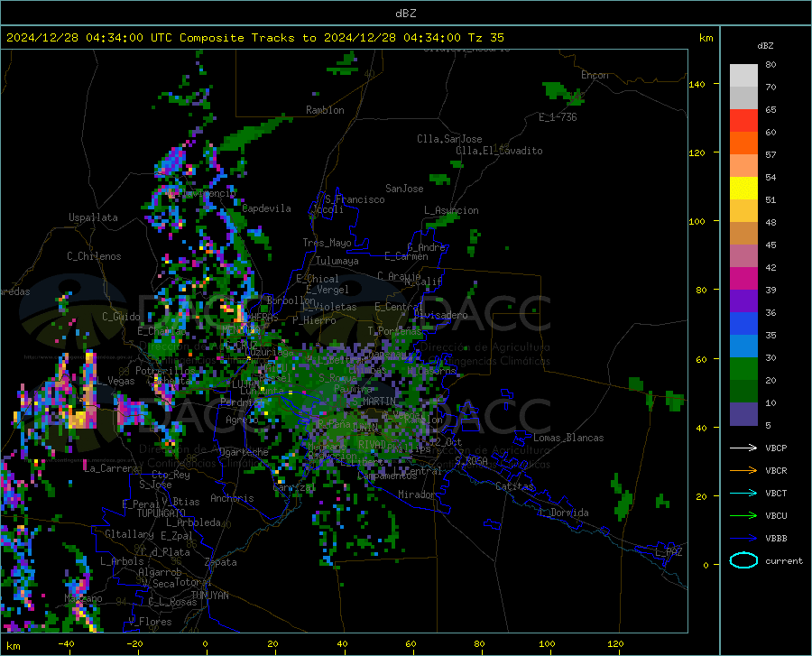This screenshot has height=656, width=812.
Task: Click the TUPUNGATO map label
Action: [161, 513]
